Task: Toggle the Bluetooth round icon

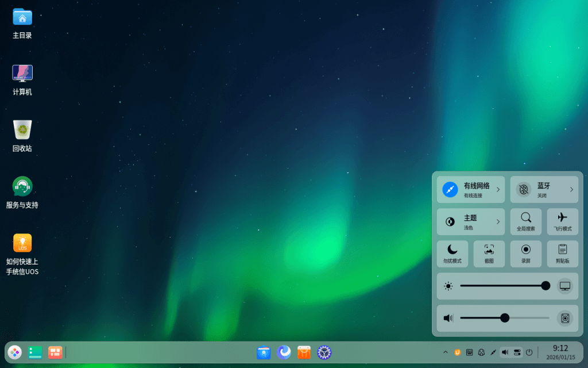Action: tap(524, 190)
